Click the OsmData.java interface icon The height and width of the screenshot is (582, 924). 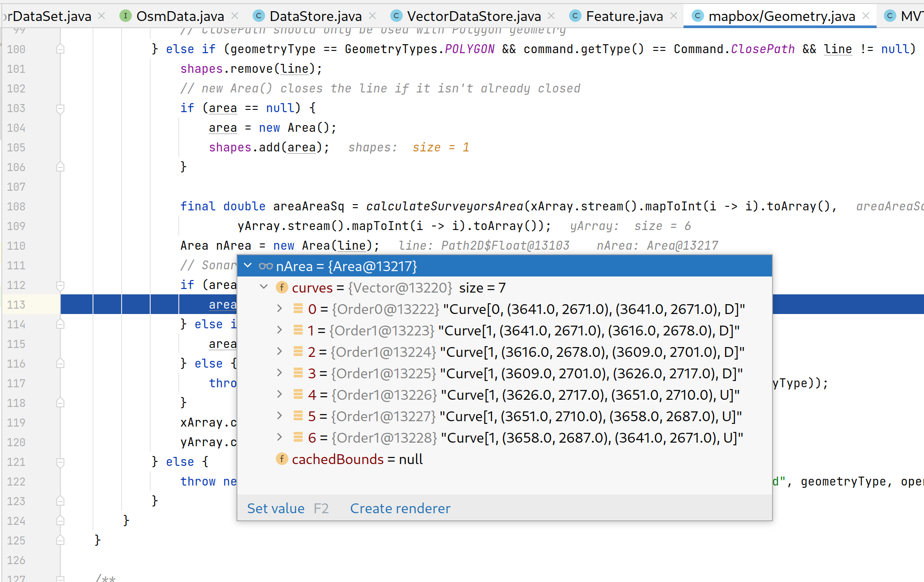pyautogui.click(x=126, y=16)
